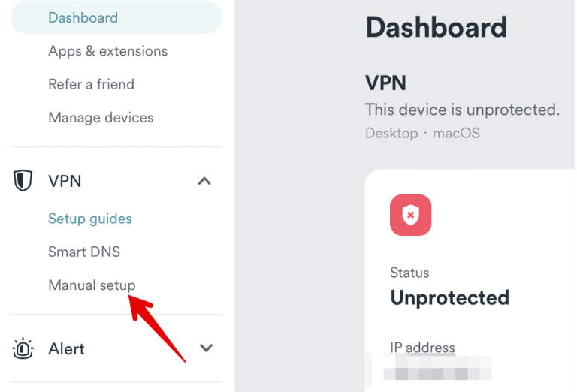The width and height of the screenshot is (577, 392).
Task: Click the VPN section label in sidebar
Action: click(65, 181)
